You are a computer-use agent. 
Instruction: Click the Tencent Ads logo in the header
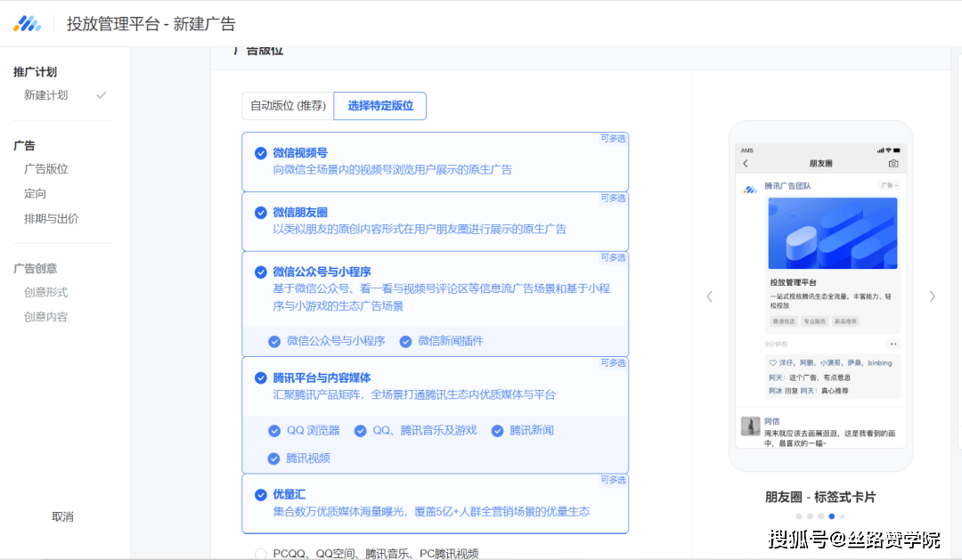pyautogui.click(x=27, y=24)
